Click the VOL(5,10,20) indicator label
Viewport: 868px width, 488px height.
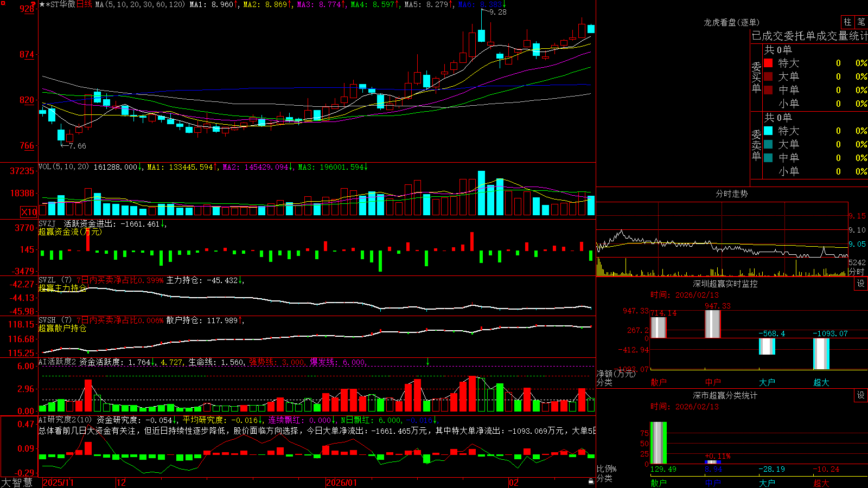click(63, 167)
